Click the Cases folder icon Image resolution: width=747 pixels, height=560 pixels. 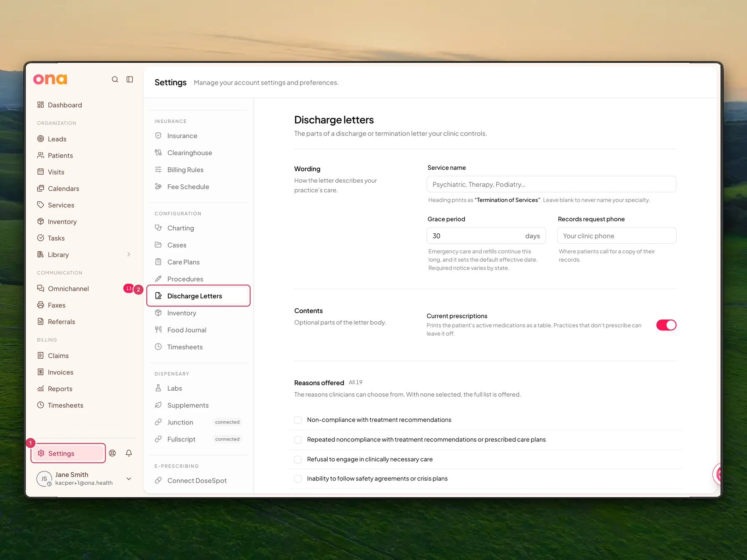tap(158, 245)
